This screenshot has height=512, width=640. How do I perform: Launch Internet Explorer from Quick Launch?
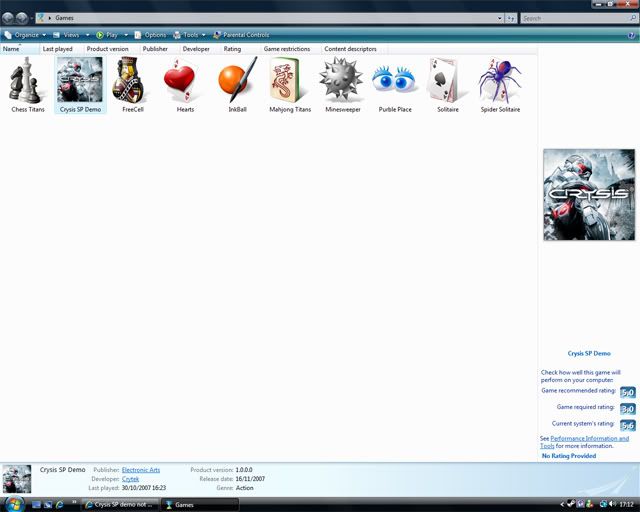point(60,505)
